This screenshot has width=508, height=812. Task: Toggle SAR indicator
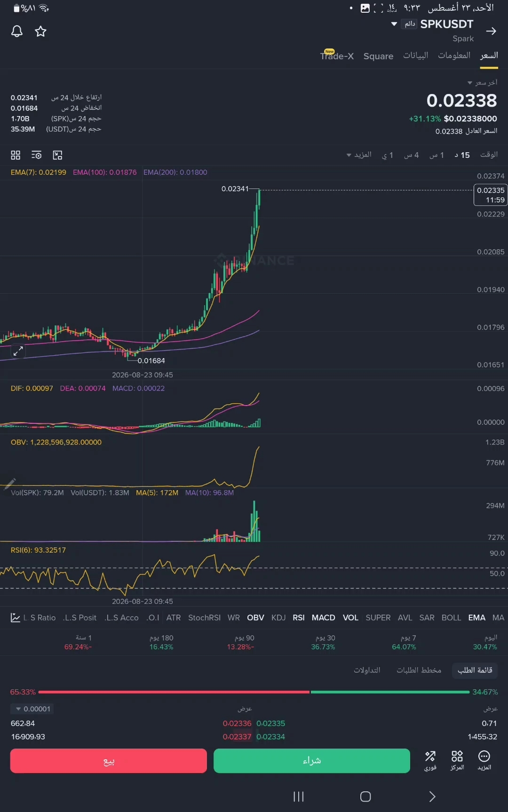pyautogui.click(x=427, y=617)
